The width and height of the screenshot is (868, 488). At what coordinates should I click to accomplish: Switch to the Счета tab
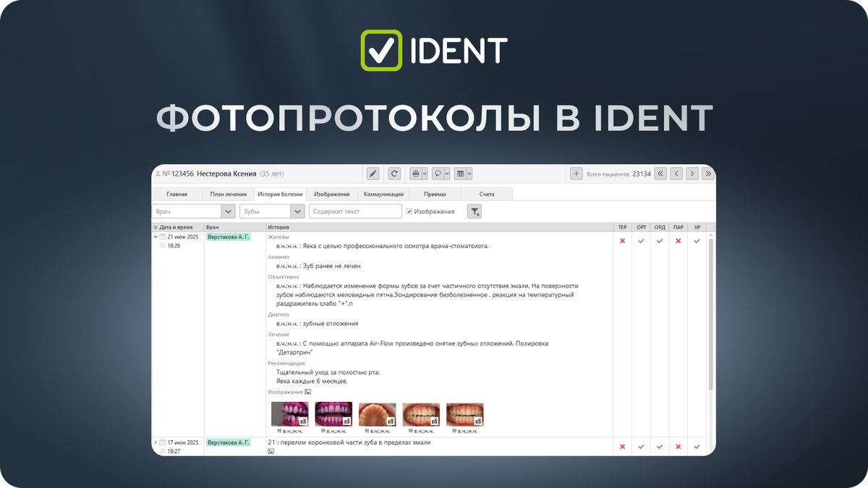tap(487, 194)
